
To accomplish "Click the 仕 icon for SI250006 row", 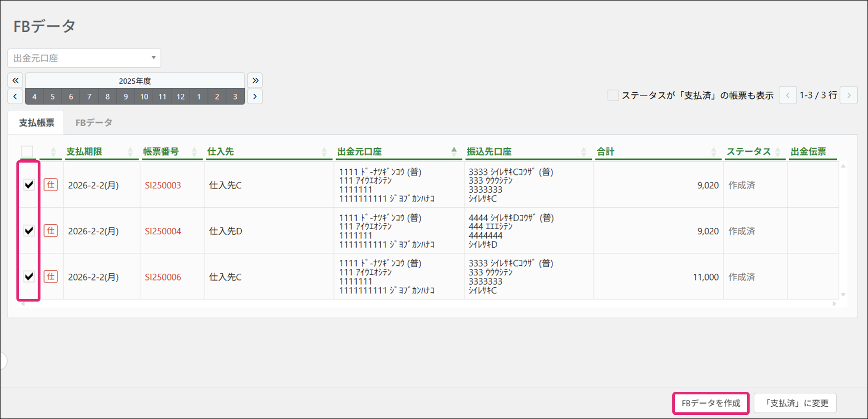I will click(51, 276).
